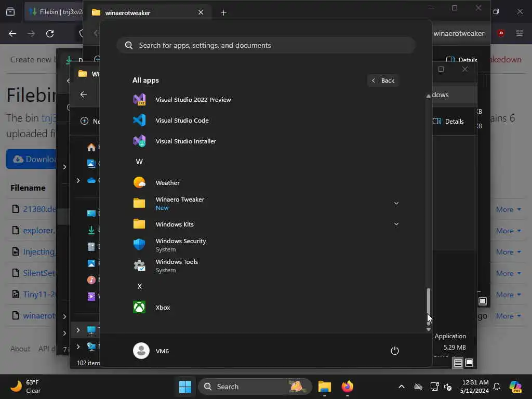Switch File Explorer to details view layout
The height and width of the screenshot is (399, 532).
coord(458,363)
